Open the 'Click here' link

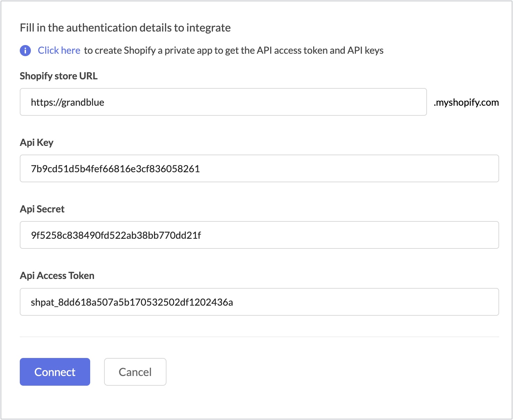tap(59, 51)
